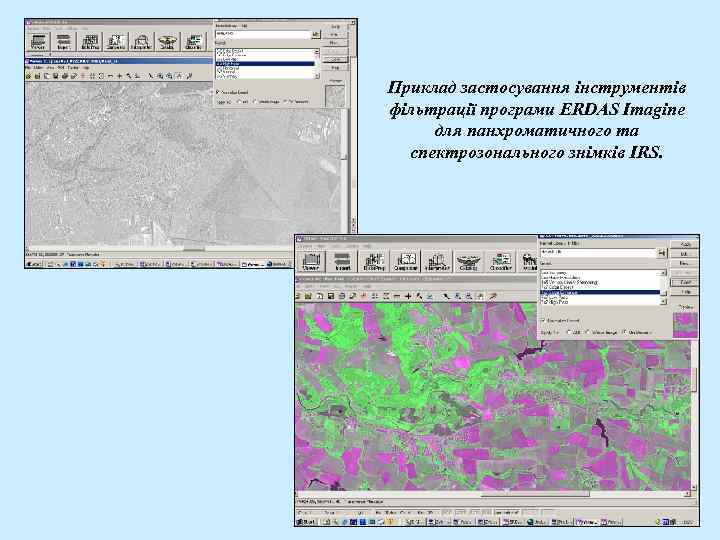
Task: Open Interpreter in the color ERDAS window
Action: coord(437,262)
